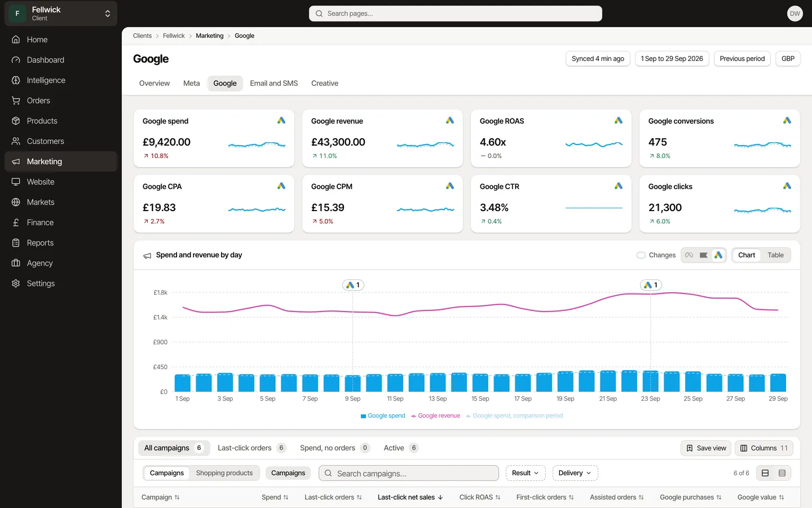Go to Orders via cart icon
The height and width of the screenshot is (508, 812).
[x=16, y=100]
